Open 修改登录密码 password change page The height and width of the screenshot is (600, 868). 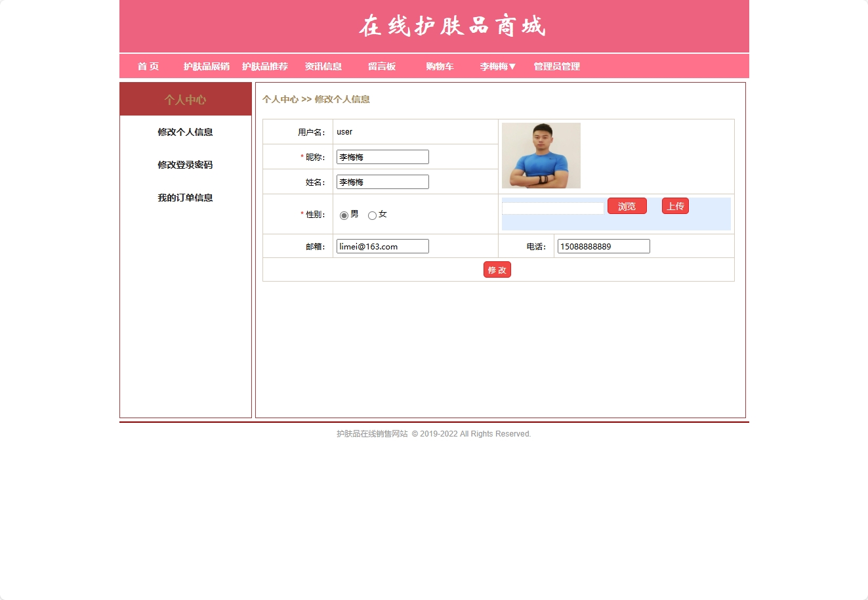point(185,165)
